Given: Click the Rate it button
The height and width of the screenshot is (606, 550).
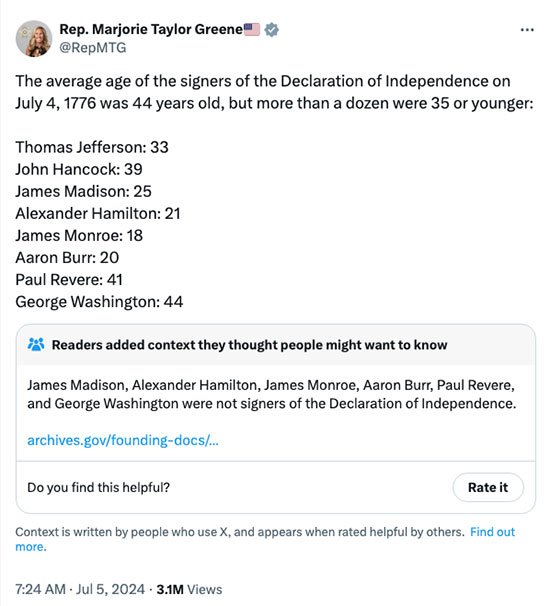Looking at the screenshot, I should 488,487.
